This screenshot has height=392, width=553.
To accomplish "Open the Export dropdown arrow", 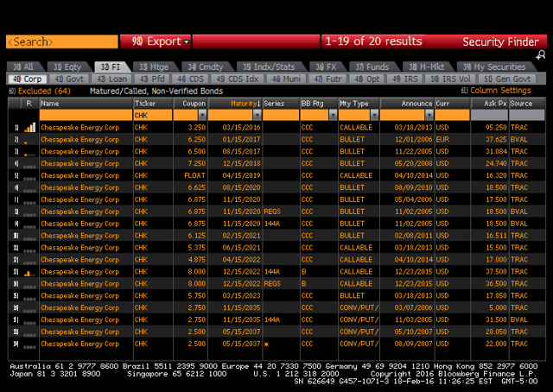I will [x=187, y=42].
